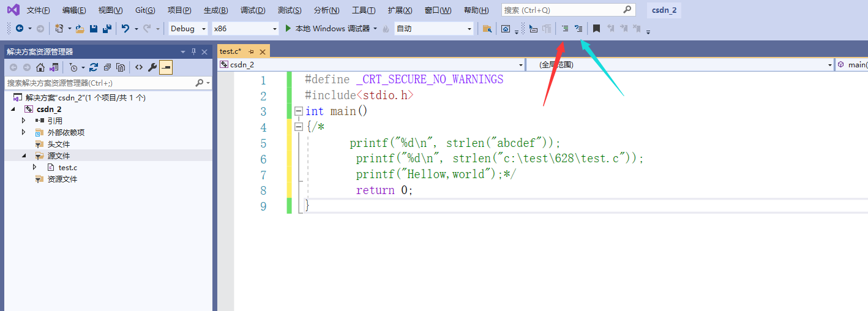The width and height of the screenshot is (868, 311).
Task: Switch views icon in Solution Explorer toolbar
Action: pos(54,67)
